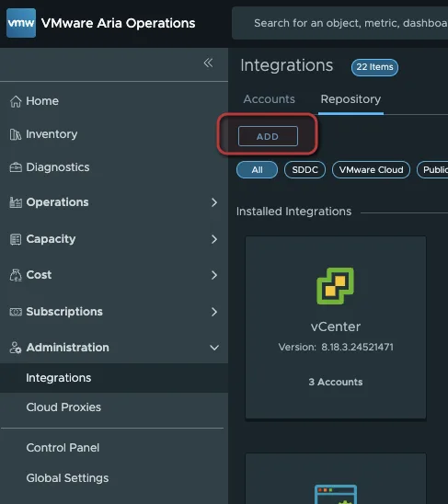
Task: Collapse the sidebar with double-chevron icon
Action: point(208,63)
